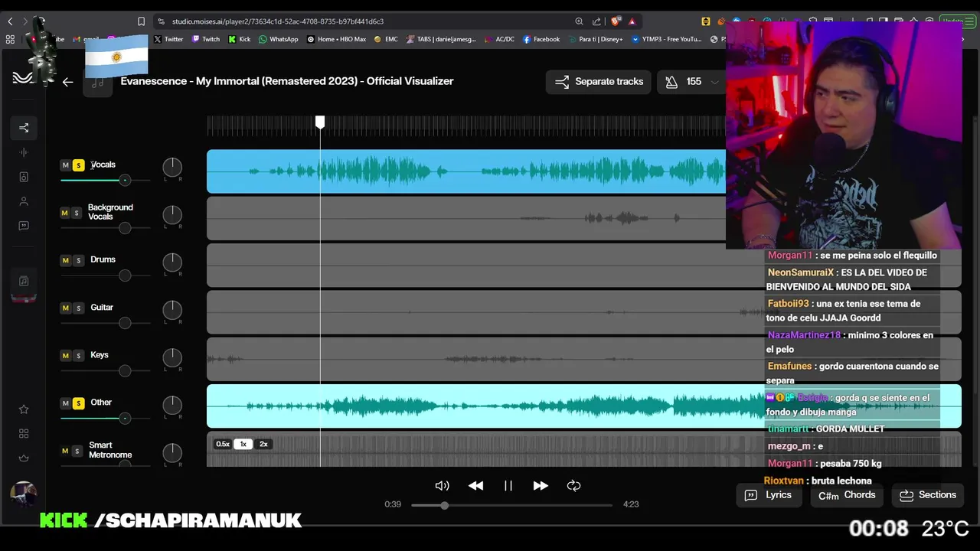
Task: Rewind the song with the backward button
Action: pyautogui.click(x=475, y=486)
